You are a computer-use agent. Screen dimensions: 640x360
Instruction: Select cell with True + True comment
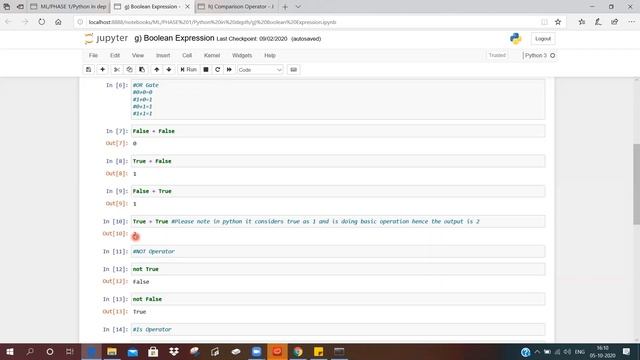pos(338,221)
